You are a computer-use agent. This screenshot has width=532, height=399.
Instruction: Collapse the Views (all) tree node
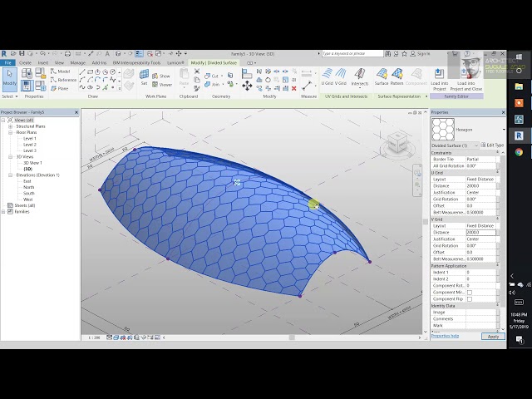pos(3,120)
